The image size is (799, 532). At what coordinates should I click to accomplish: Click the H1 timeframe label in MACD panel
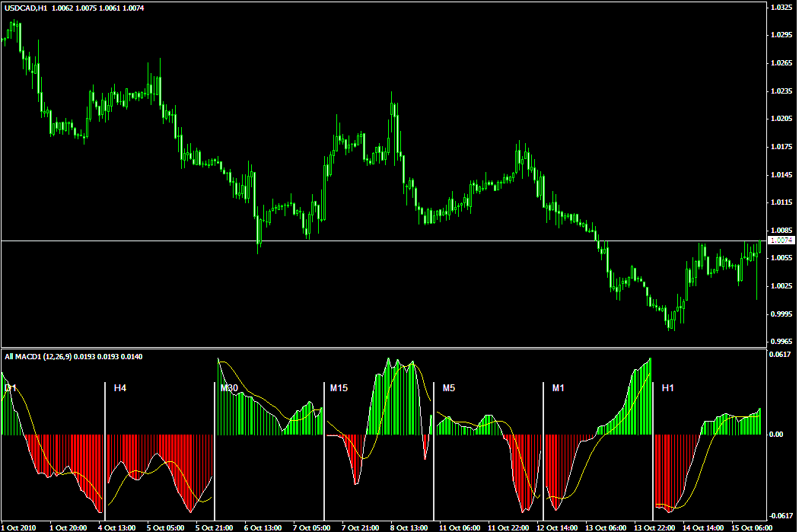(x=667, y=388)
